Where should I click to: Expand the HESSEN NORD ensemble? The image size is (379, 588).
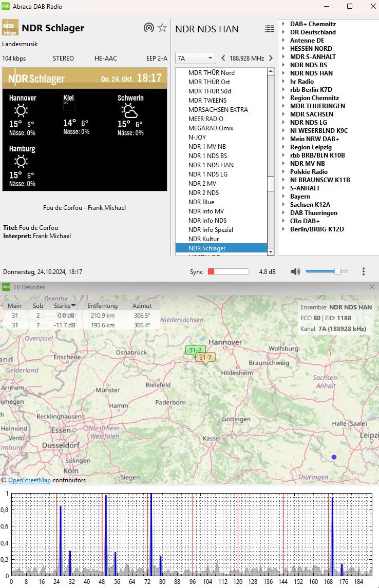(x=283, y=48)
